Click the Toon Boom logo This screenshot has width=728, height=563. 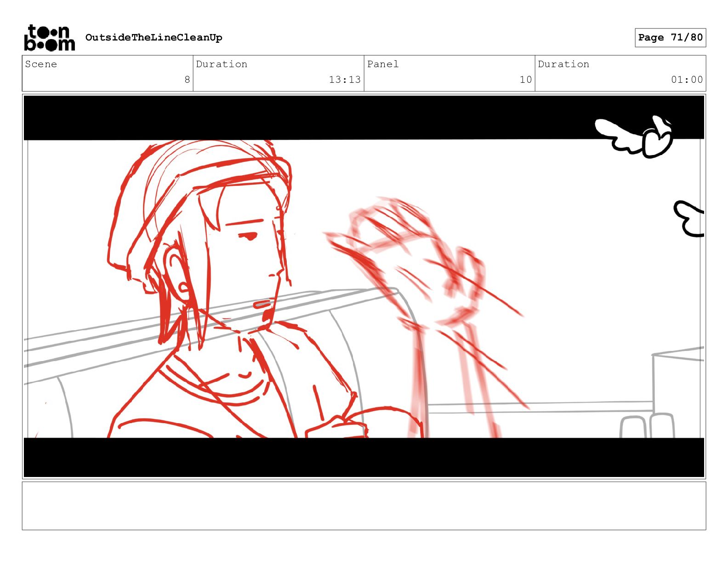pos(49,38)
